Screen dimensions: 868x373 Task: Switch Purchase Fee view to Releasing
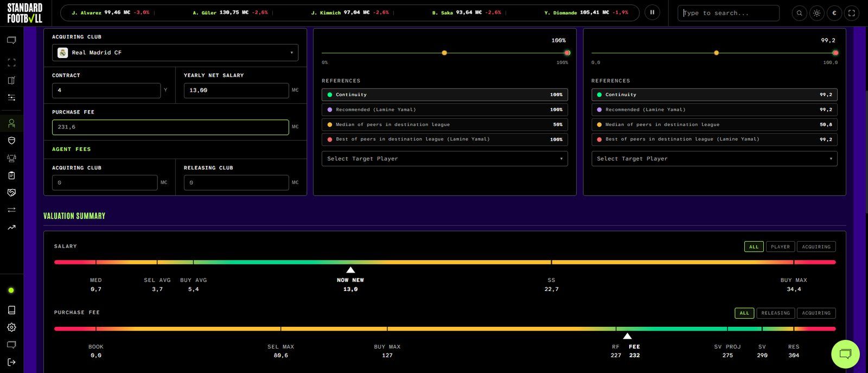click(x=775, y=313)
